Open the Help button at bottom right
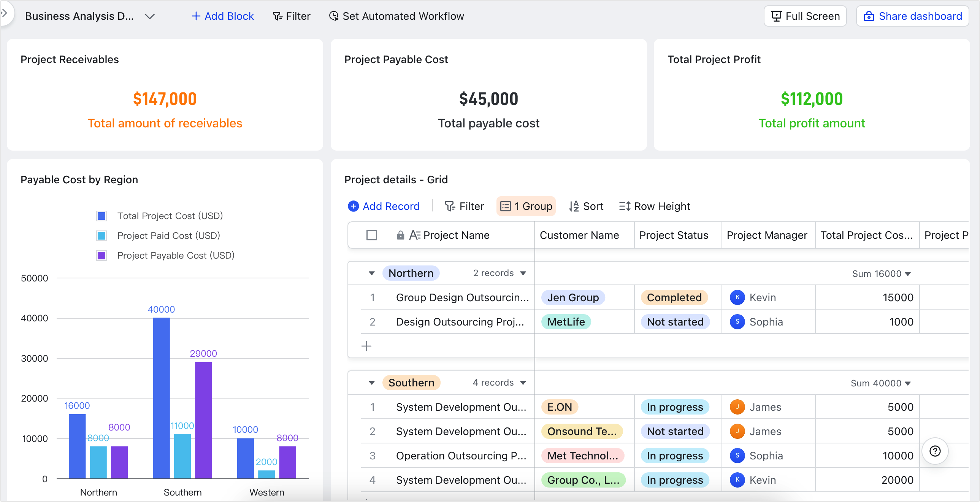Image resolution: width=980 pixels, height=502 pixels. pos(935,451)
